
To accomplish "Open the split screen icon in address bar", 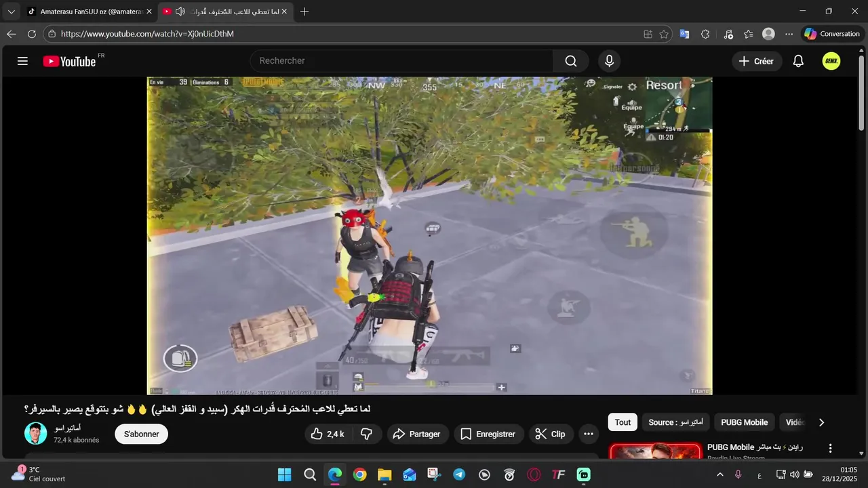I will (x=648, y=34).
